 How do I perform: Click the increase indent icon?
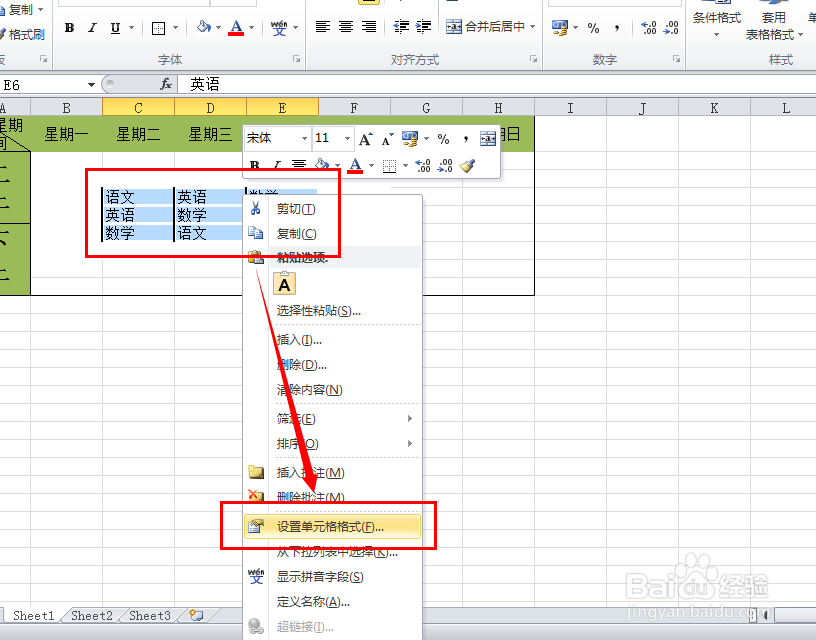[424, 27]
